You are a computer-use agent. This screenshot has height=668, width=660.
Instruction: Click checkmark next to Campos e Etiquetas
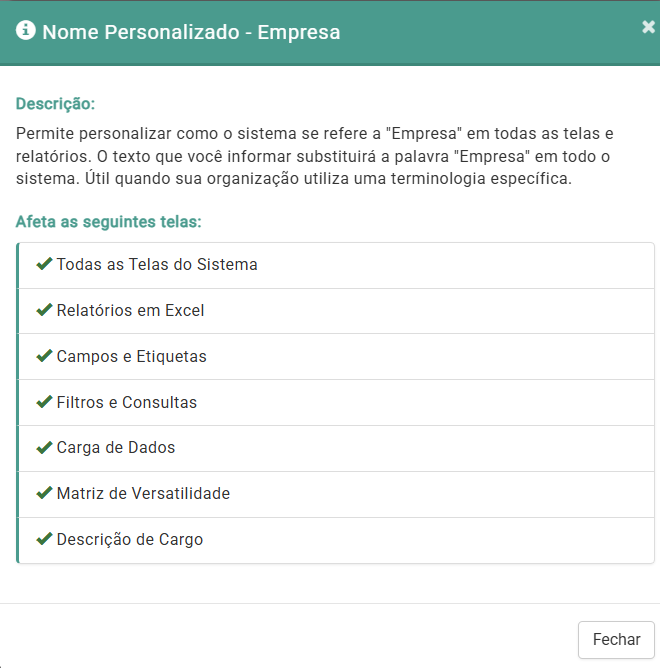pos(44,356)
